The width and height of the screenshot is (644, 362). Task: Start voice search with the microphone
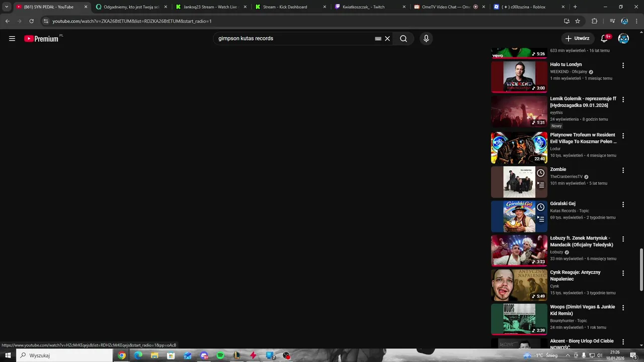426,39
